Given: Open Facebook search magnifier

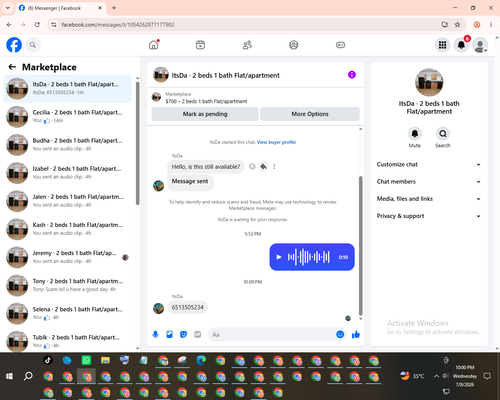Looking at the screenshot, I should [x=33, y=45].
